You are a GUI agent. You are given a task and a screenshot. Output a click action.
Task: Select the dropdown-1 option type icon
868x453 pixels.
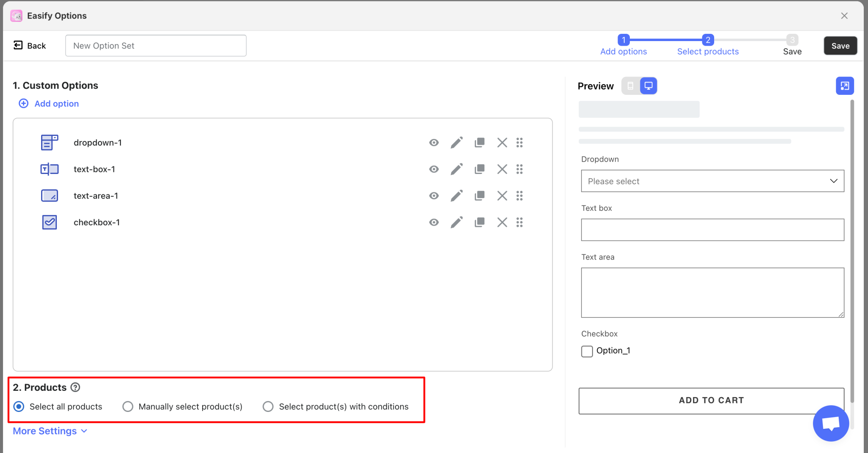click(49, 143)
